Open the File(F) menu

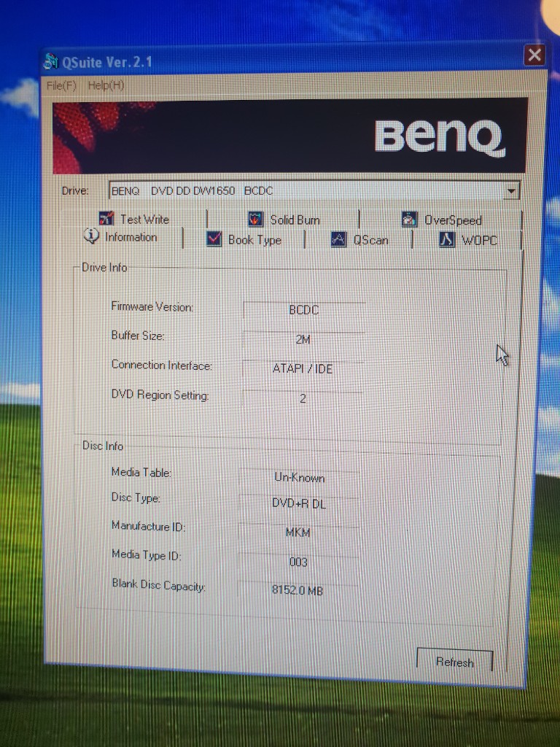tap(61, 86)
